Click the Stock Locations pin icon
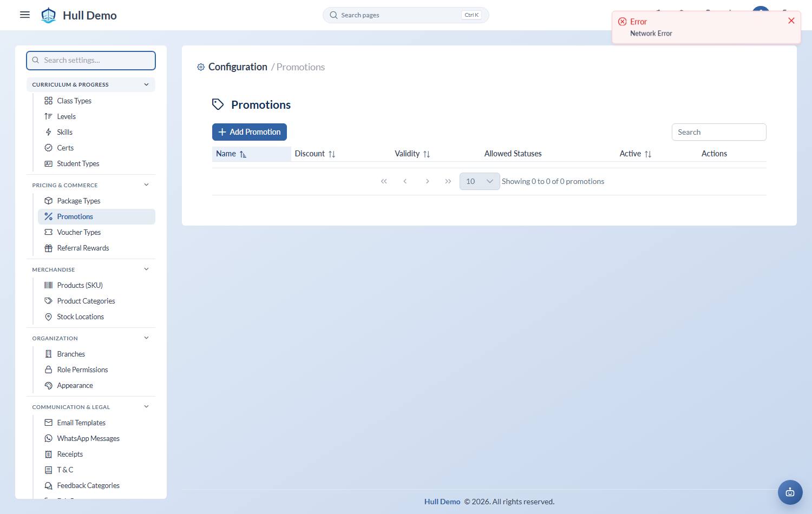Viewport: 812px width, 514px height. pyautogui.click(x=48, y=317)
